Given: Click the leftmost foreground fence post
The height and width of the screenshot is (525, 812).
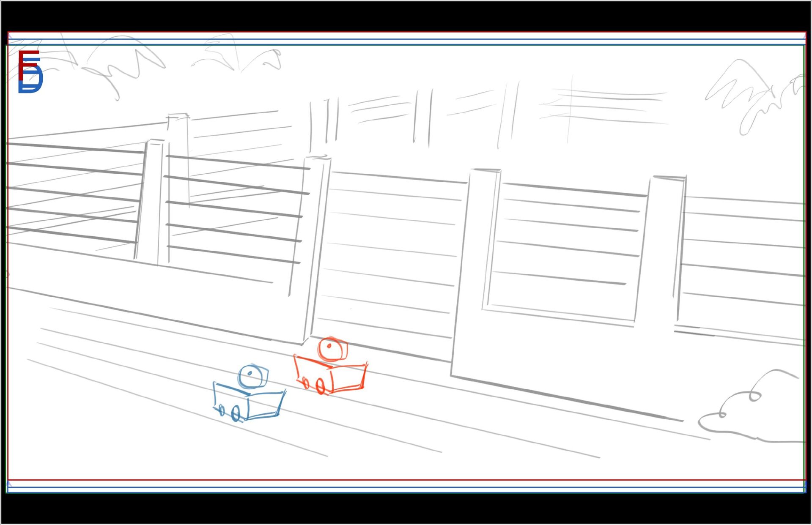Looking at the screenshot, I should coord(150,201).
